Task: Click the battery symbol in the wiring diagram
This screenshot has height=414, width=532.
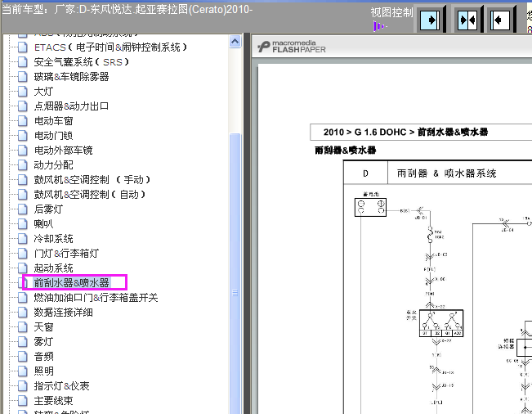Action: pos(370,208)
